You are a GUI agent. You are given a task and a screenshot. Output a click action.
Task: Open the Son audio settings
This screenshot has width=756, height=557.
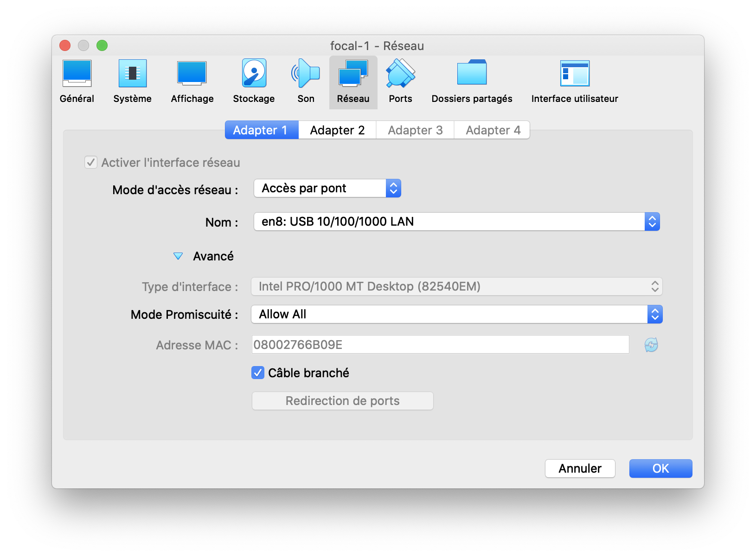(x=306, y=82)
